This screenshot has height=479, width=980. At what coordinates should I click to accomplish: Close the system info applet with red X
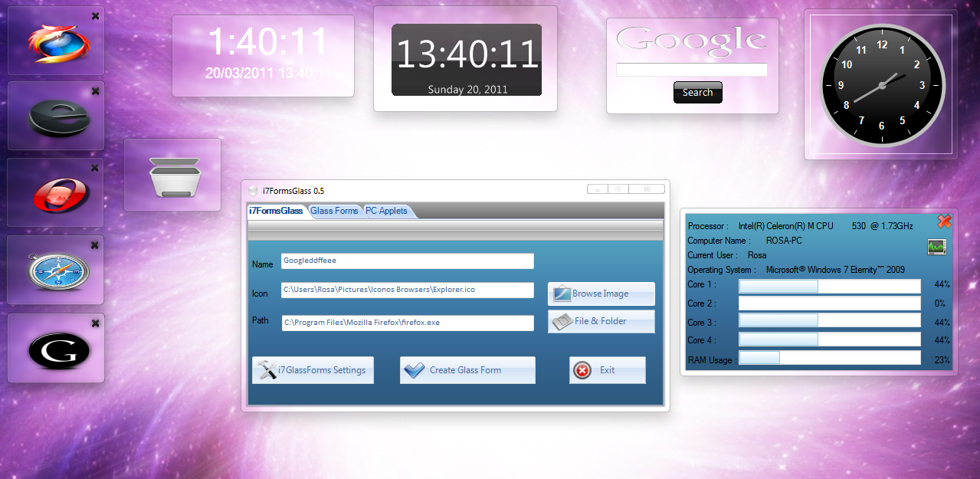pos(944,221)
